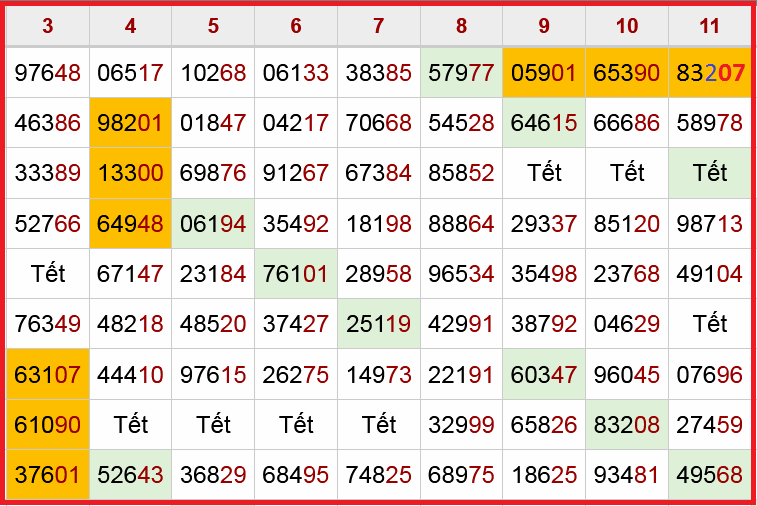
Task: Click the cell 48520
Action: pos(213,323)
